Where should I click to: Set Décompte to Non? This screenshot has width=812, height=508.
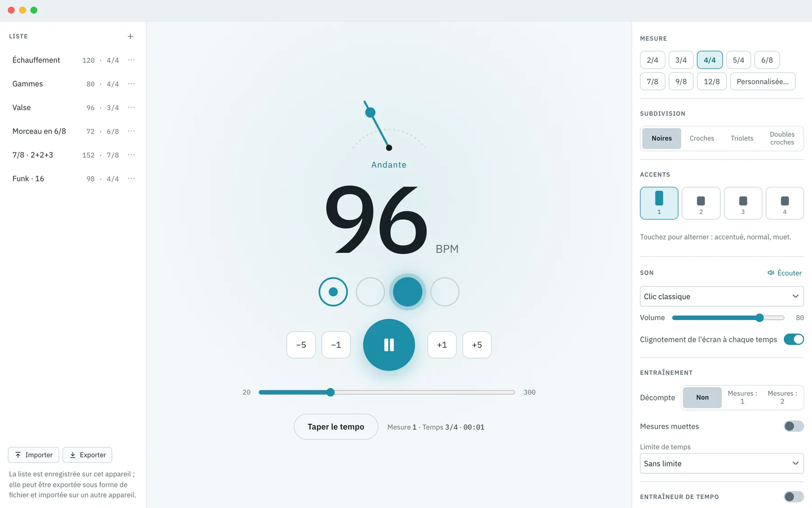pos(702,397)
